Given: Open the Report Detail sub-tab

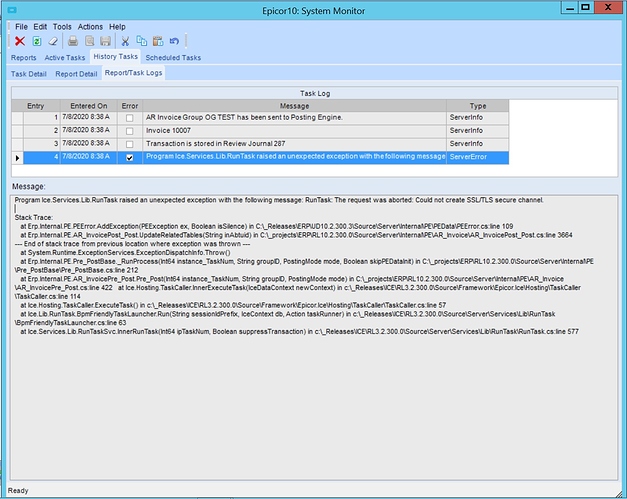Looking at the screenshot, I should 76,74.
